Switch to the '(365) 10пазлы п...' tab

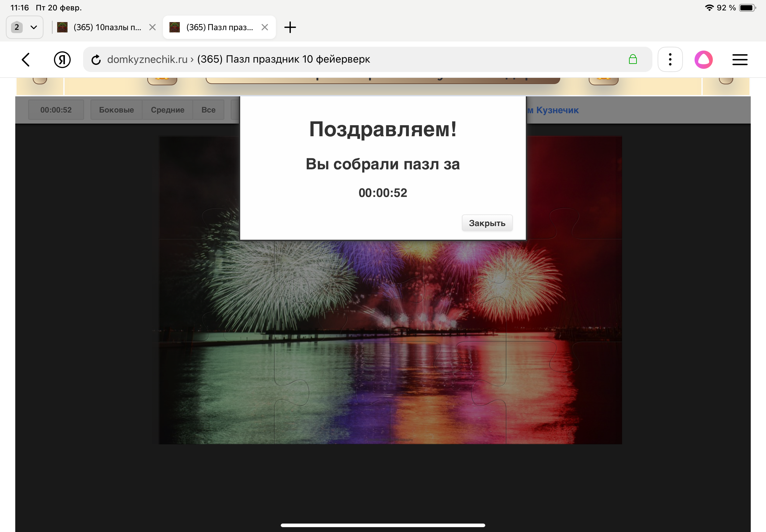107,27
